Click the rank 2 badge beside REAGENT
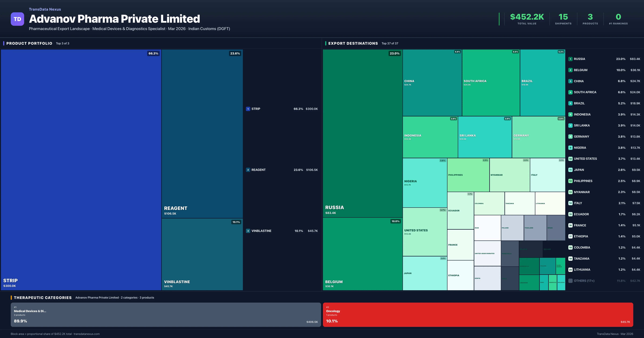Viewport: 644px width, 338px height. coord(248,170)
